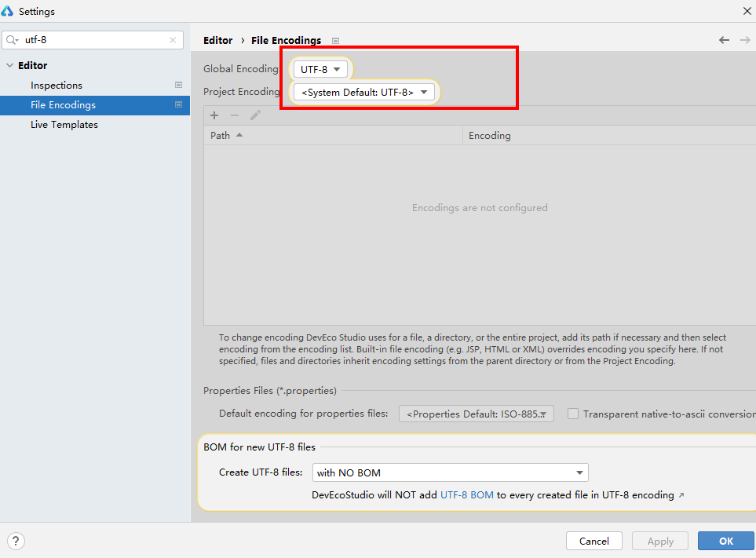The width and height of the screenshot is (756, 558).
Task: Open the external link arrow after UTF-8 encoding text
Action: (x=681, y=495)
